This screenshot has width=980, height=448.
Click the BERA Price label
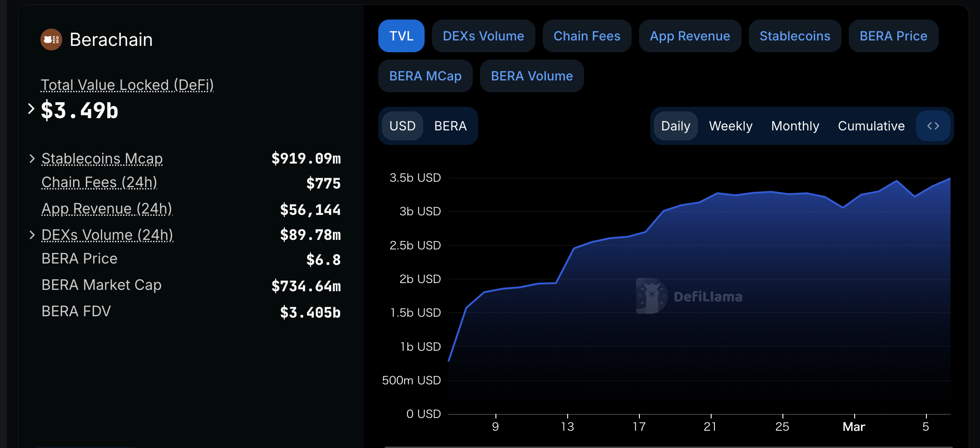(79, 259)
